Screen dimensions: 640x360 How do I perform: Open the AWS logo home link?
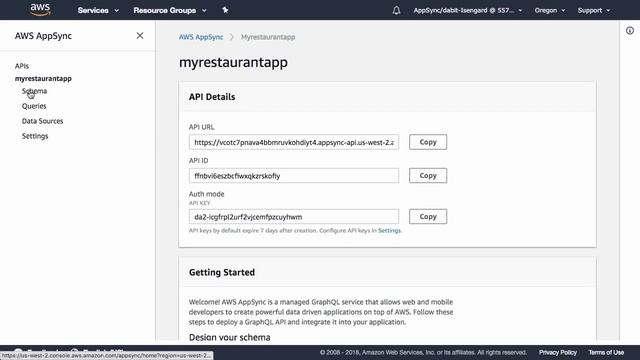[40, 9]
